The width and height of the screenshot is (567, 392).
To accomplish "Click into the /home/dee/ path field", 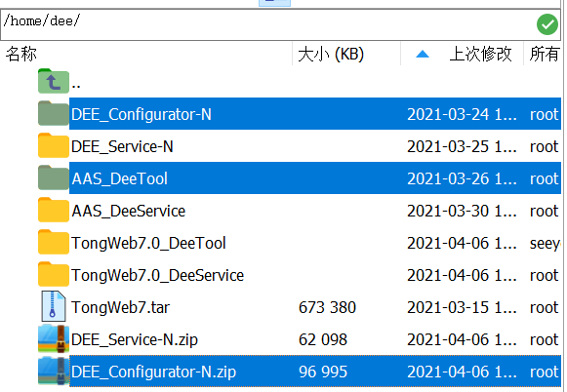I will 267,24.
